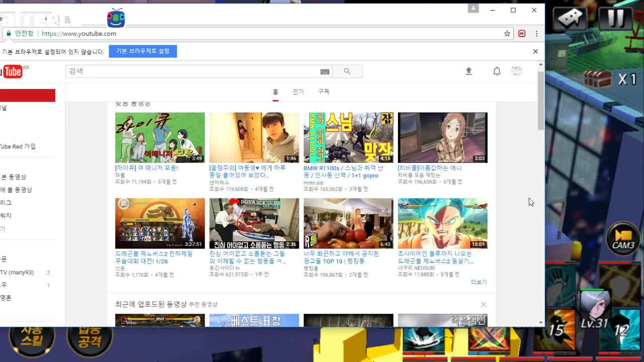644x362 pixels.
Task: Open the account profile avatar
Action: point(517,71)
